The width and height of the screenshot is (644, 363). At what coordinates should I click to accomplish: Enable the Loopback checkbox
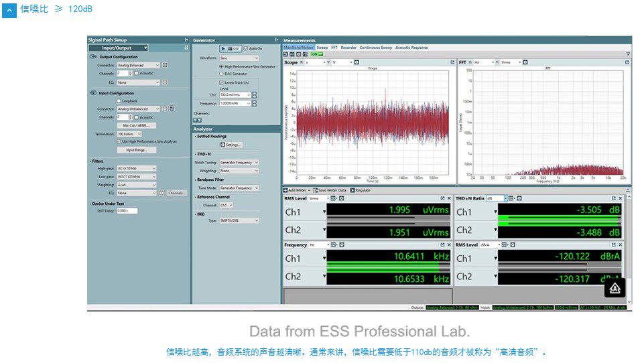click(119, 101)
